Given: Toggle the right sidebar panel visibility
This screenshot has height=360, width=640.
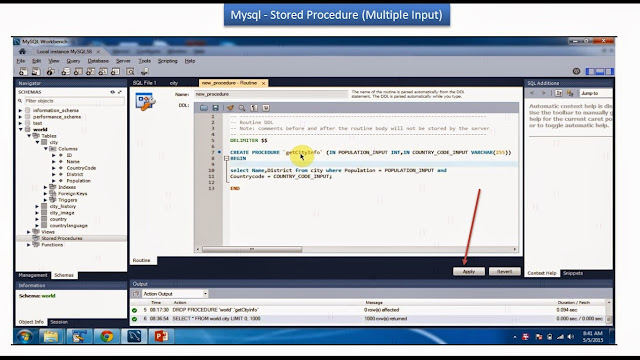Looking at the screenshot, I should coord(609,71).
